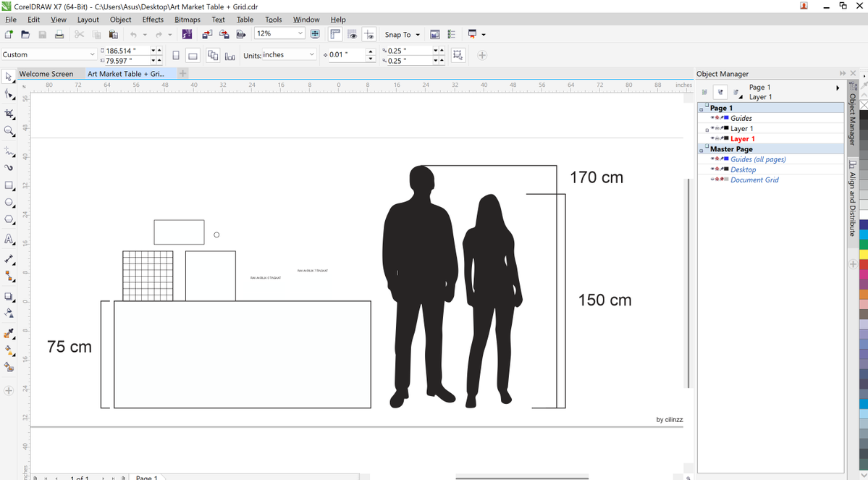Click the no-color swatch in palette
This screenshot has width=868, height=480.
click(x=864, y=105)
